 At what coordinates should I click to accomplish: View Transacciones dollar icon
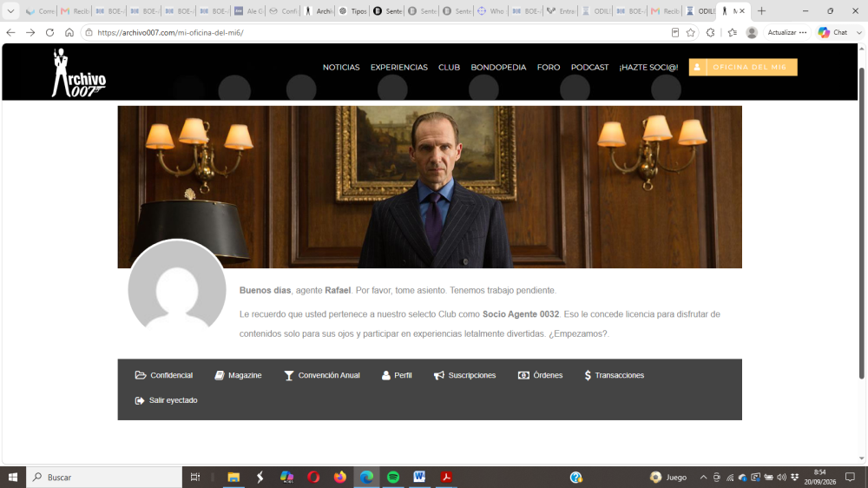click(x=588, y=375)
